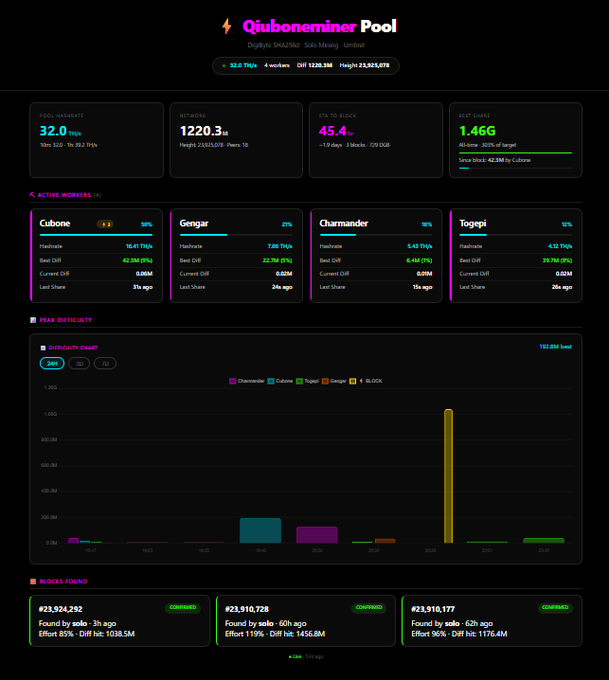Click the 1220.3 M network difficulty value

(x=204, y=131)
